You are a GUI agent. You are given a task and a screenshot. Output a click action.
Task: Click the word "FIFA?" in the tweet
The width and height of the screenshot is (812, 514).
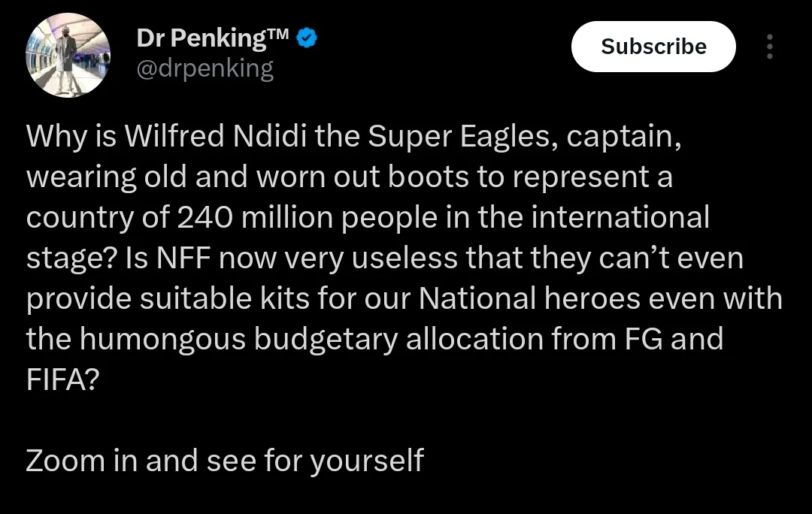[x=62, y=379]
